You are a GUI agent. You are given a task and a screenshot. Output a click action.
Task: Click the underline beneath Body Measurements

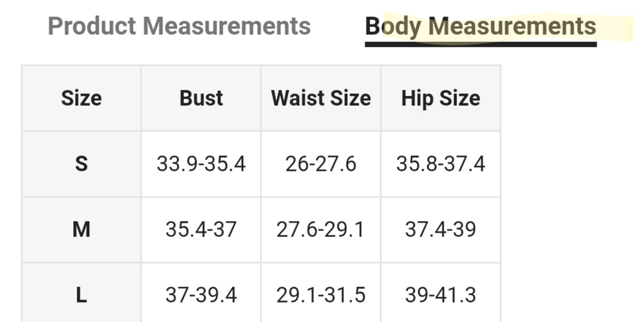(481, 44)
